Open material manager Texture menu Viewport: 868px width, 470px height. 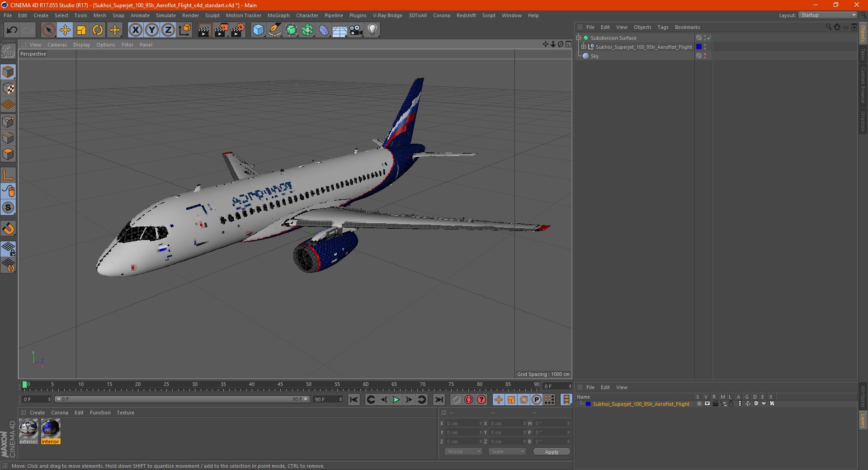pyautogui.click(x=125, y=413)
